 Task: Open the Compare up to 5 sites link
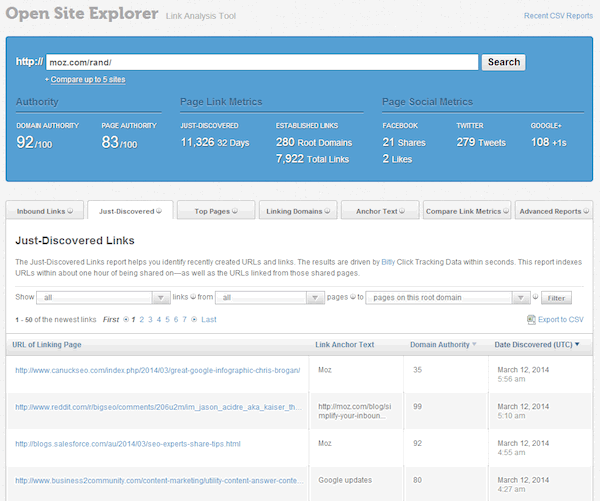click(88, 79)
